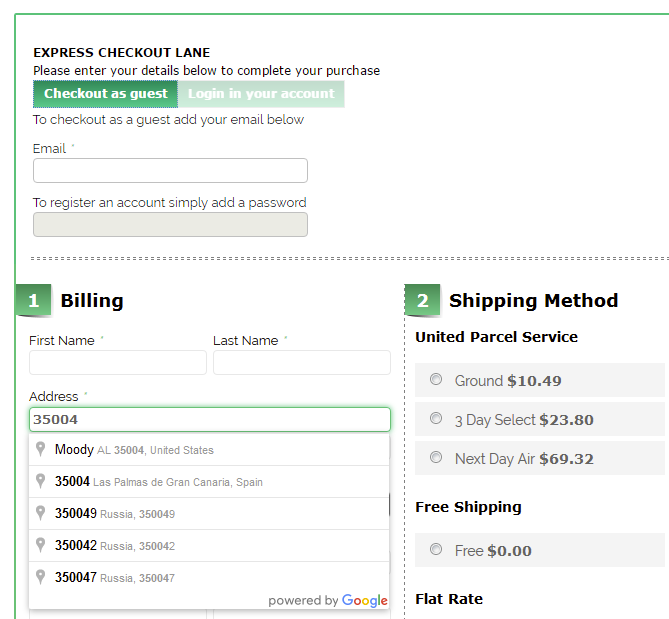
Task: Click the green step 1 Billing badge
Action: pyautogui.click(x=33, y=300)
